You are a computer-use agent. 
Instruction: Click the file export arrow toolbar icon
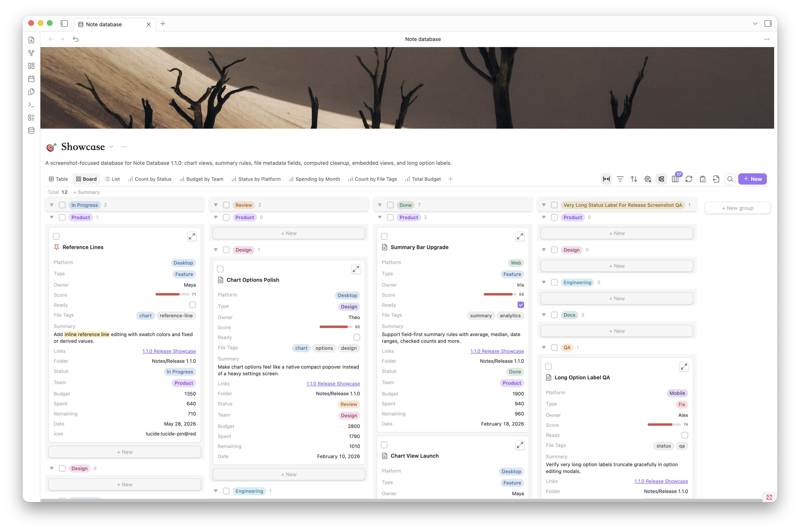[716, 179]
